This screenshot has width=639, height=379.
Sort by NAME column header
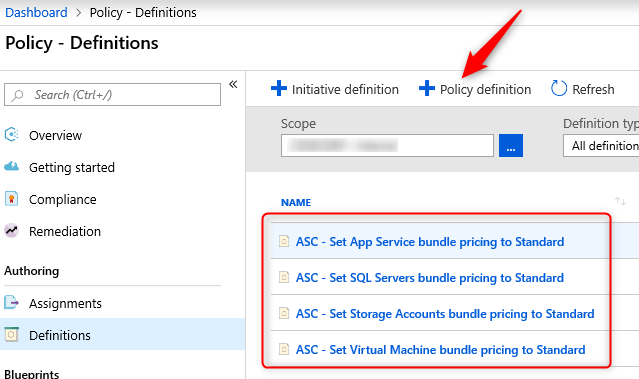[x=296, y=203]
